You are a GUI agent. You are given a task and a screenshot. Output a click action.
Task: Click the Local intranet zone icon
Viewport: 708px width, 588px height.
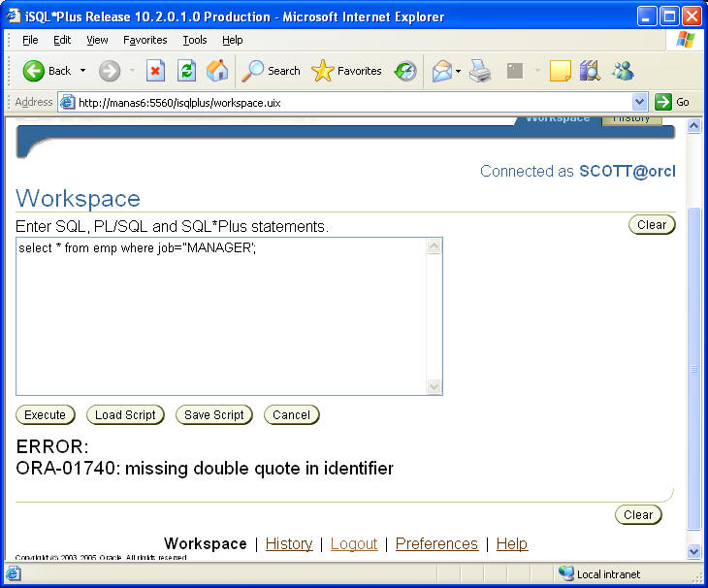[x=565, y=574]
